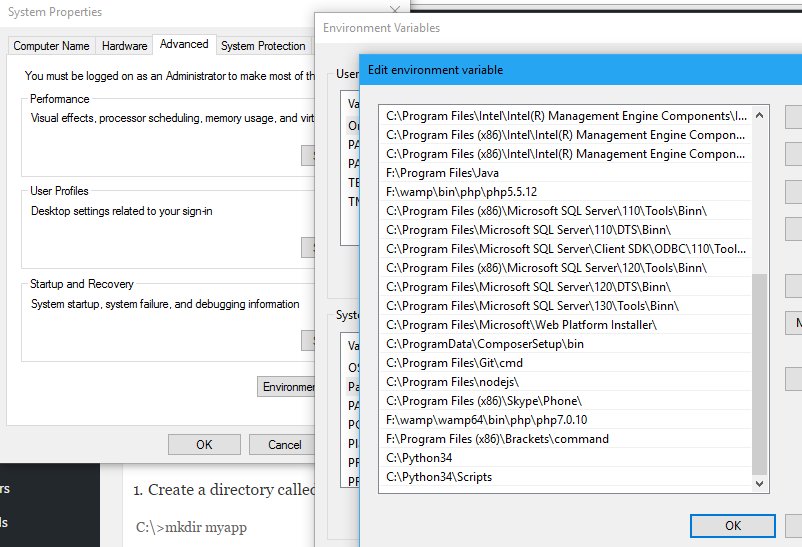Select Brackets\command path entry
Screen dimensions: 802x547
[566, 439]
